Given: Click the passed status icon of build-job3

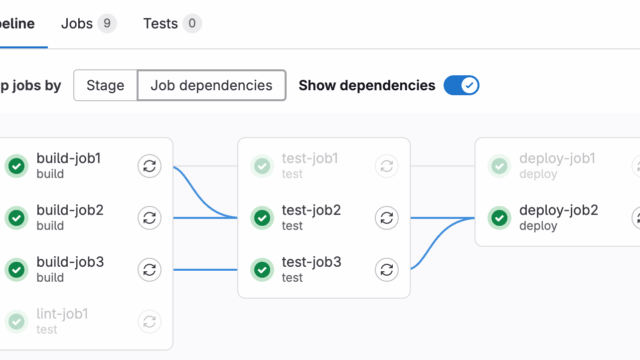Looking at the screenshot, I should point(17,270).
